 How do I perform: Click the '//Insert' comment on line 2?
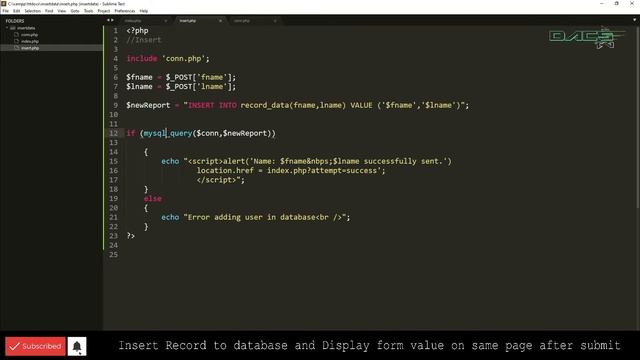[x=144, y=40]
